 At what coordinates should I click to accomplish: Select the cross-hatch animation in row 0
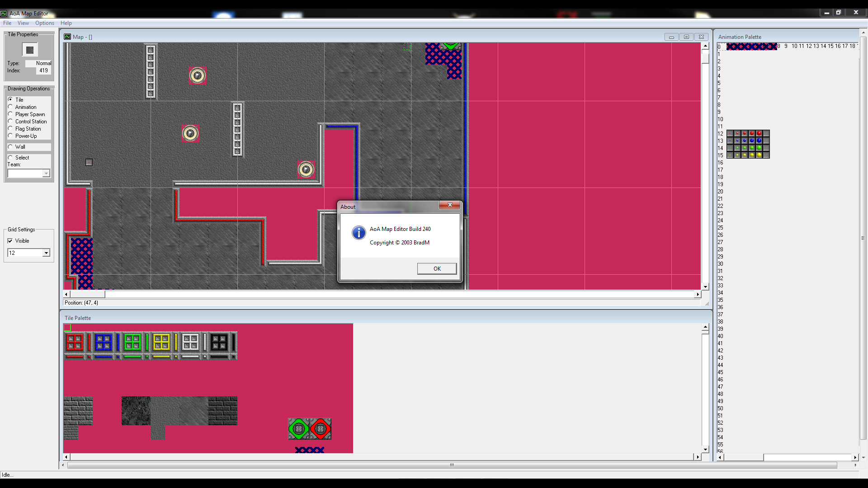(x=752, y=47)
